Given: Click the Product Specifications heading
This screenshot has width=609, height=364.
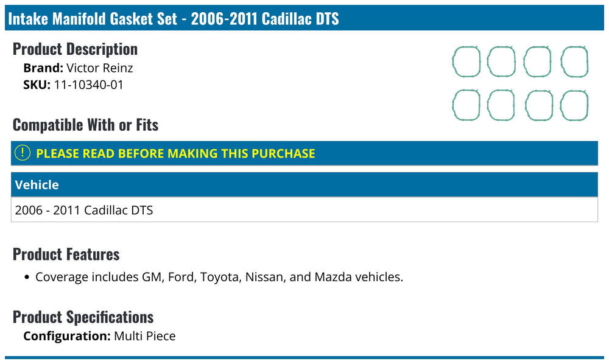Looking at the screenshot, I should (x=83, y=317).
